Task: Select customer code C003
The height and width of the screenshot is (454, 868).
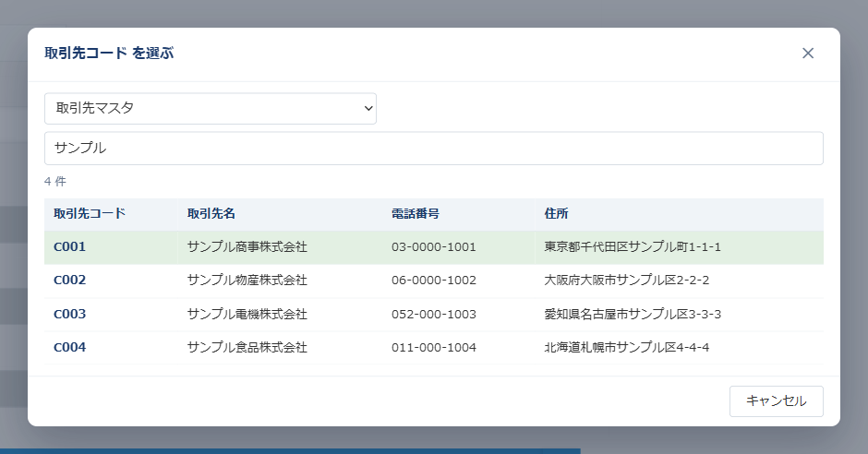Action: click(x=70, y=314)
